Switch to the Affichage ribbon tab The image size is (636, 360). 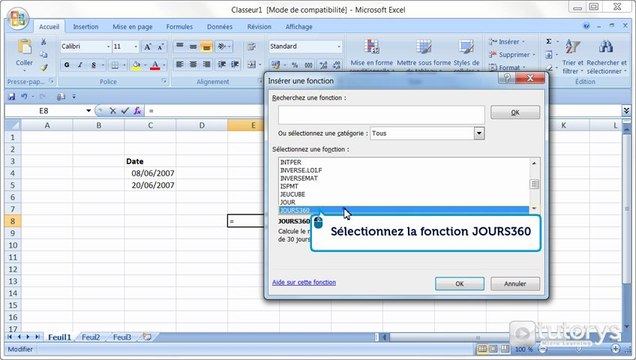point(299,27)
